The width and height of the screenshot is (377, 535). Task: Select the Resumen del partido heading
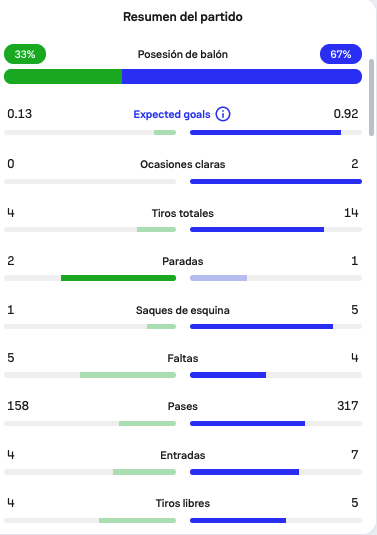pyautogui.click(x=183, y=17)
